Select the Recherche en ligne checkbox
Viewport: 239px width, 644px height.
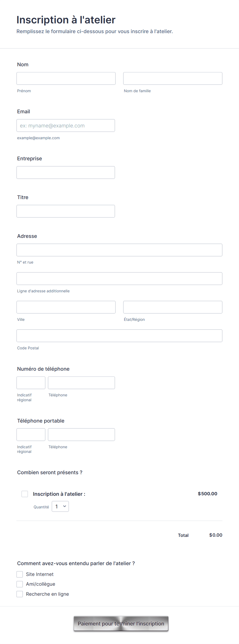20,594
